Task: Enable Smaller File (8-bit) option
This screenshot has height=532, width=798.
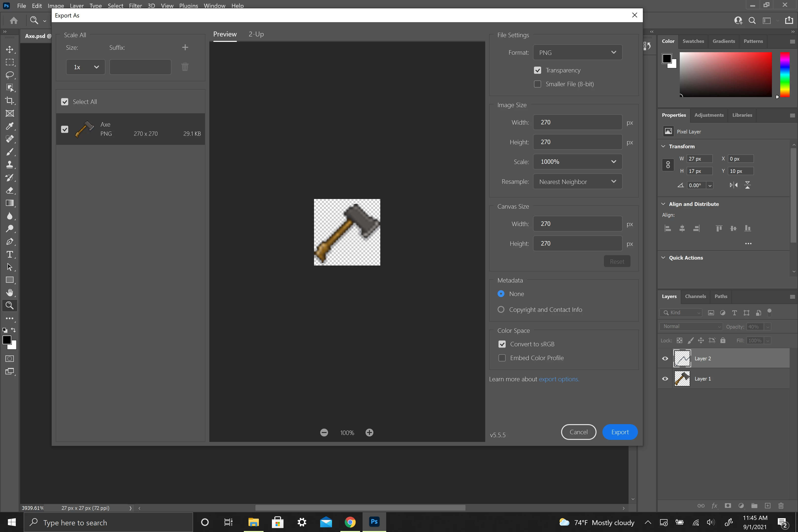Action: point(537,84)
